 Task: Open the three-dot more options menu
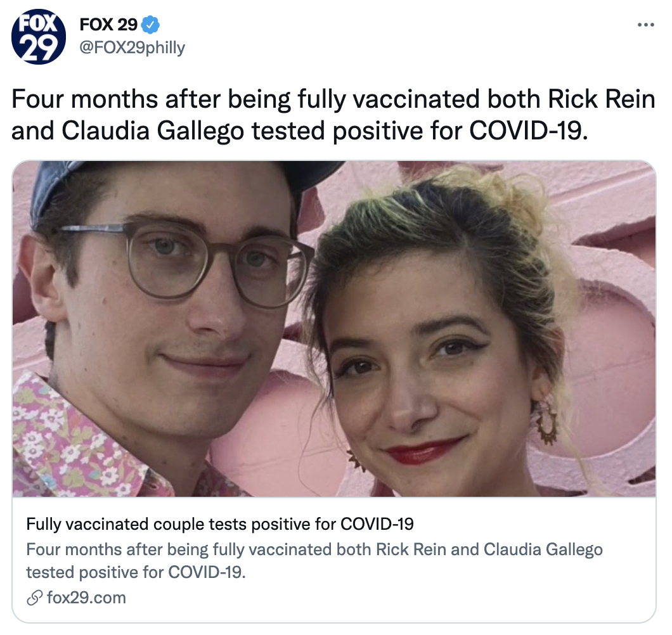tap(646, 25)
